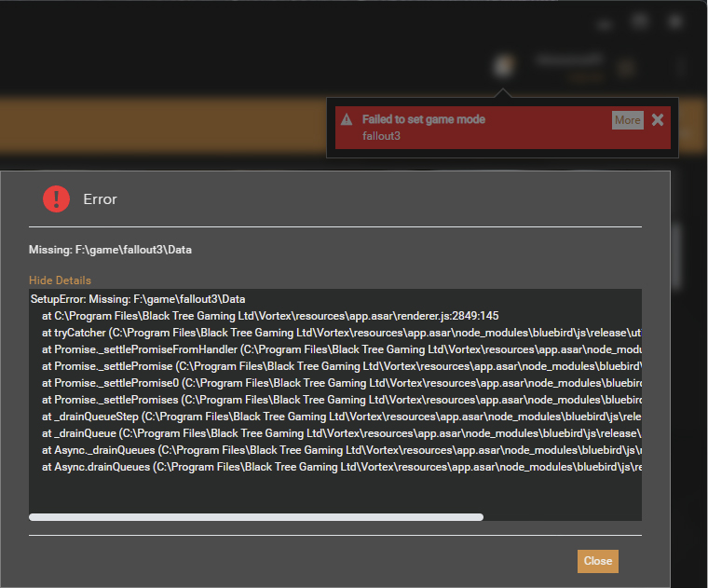Click the 'at _drainQueue (' stack line
The width and height of the screenshot is (708, 588).
(341, 433)
